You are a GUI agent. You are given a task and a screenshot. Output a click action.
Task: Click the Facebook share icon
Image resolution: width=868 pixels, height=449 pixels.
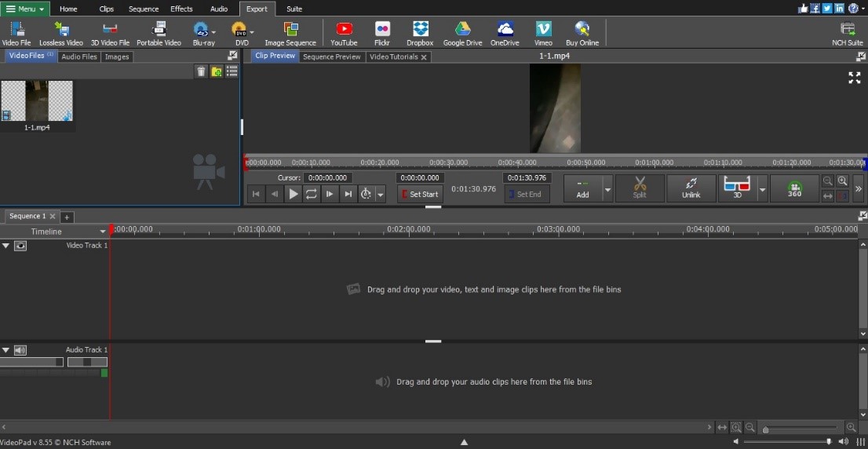pos(815,9)
